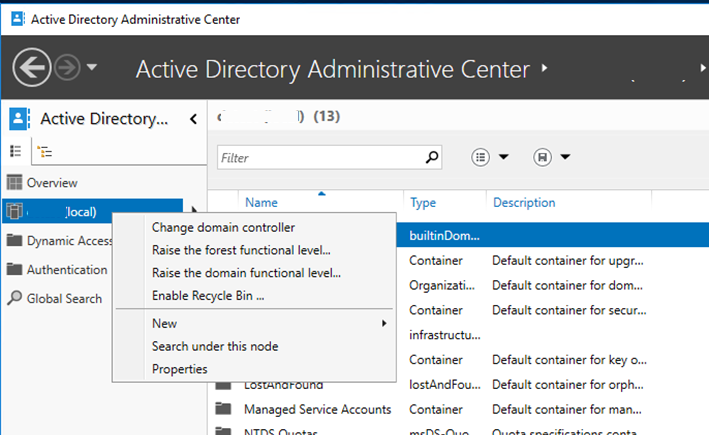709x435 pixels.
Task: Open Global Search in navigation pane
Action: click(64, 298)
